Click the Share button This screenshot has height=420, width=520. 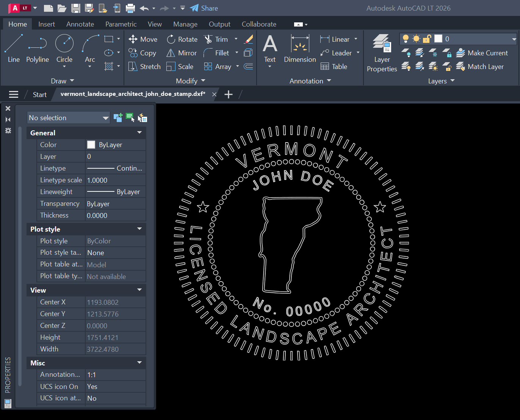pyautogui.click(x=204, y=8)
